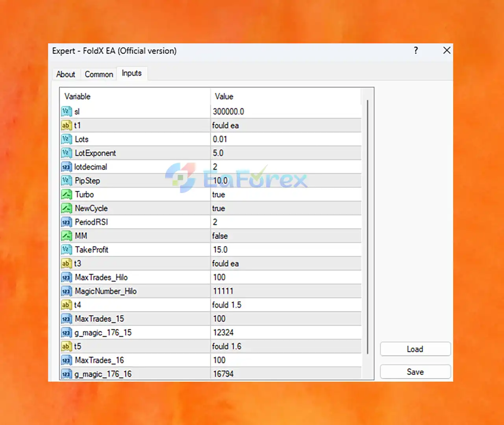This screenshot has height=425, width=504.
Task: Click the icon next to TakeProfit
Action: 67,249
